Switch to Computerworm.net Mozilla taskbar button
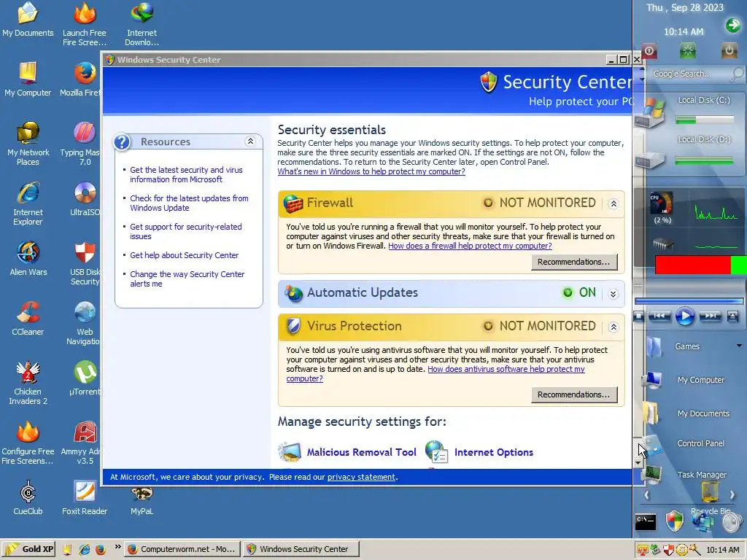 coord(182,549)
